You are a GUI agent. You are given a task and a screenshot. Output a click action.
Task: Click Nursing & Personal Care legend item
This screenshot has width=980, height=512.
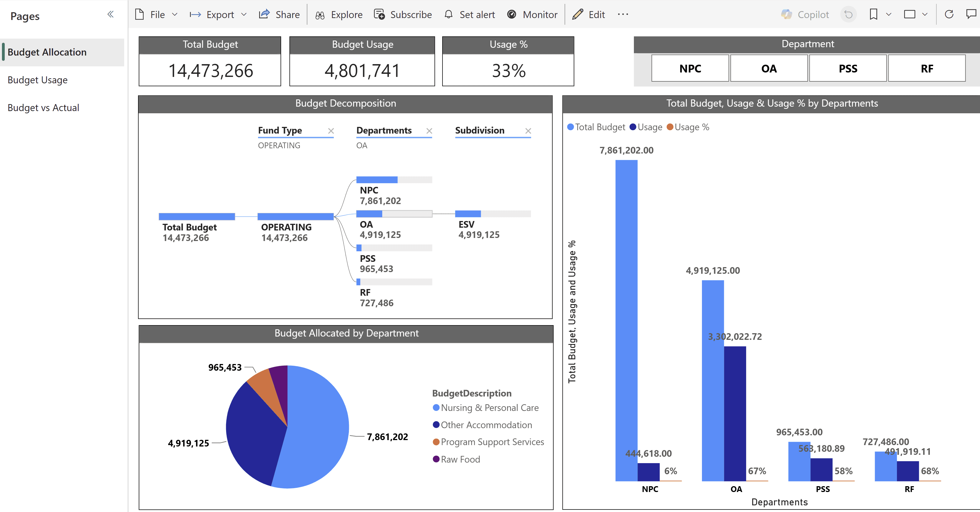coord(486,408)
